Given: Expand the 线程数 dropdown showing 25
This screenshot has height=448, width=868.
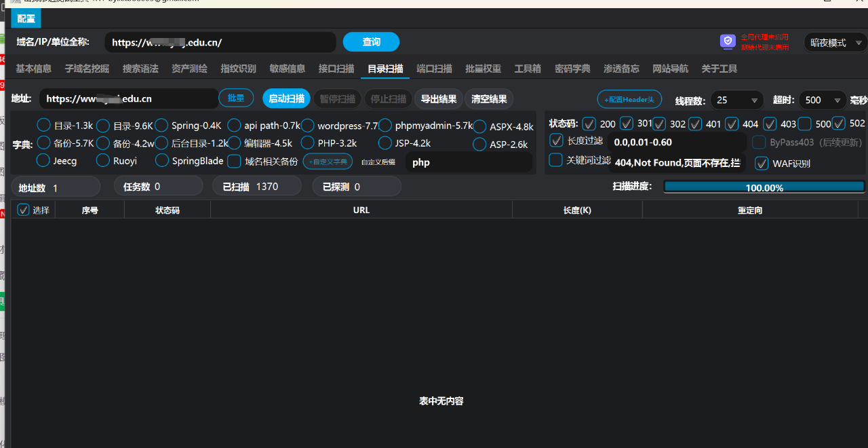Looking at the screenshot, I should coord(737,100).
